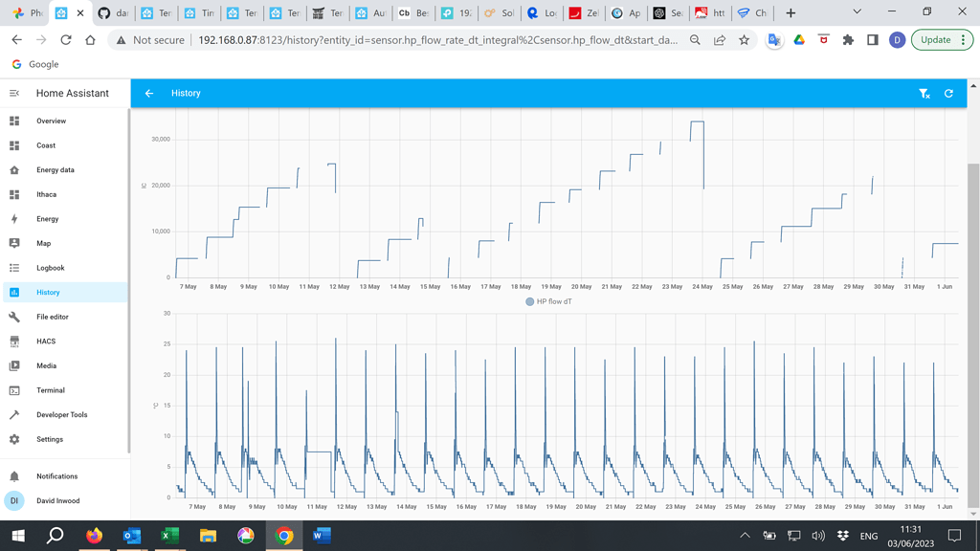
Task: Launch Excel from the taskbar
Action: coord(169,536)
